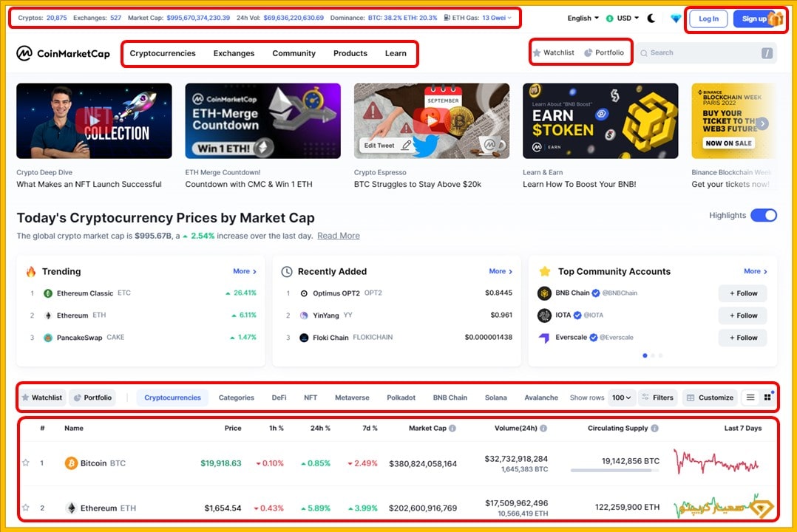
Task: Open the Read More link
Action: [x=339, y=236]
